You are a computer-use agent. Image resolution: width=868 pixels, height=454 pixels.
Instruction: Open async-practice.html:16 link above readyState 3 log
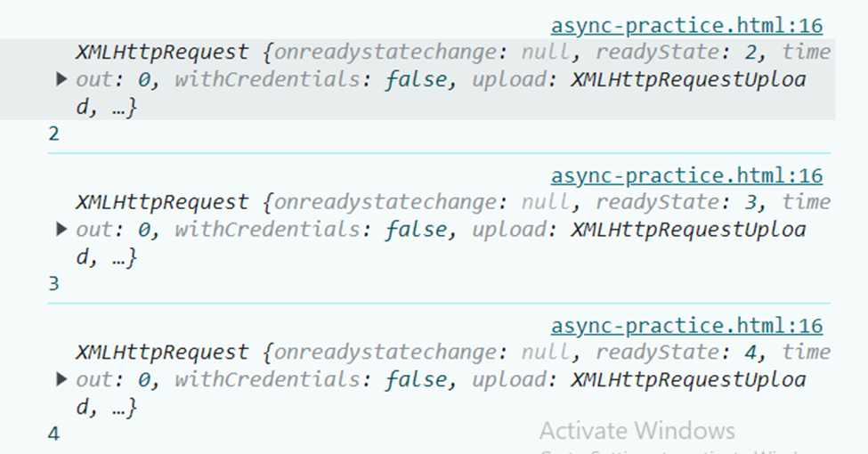pyautogui.click(x=686, y=175)
